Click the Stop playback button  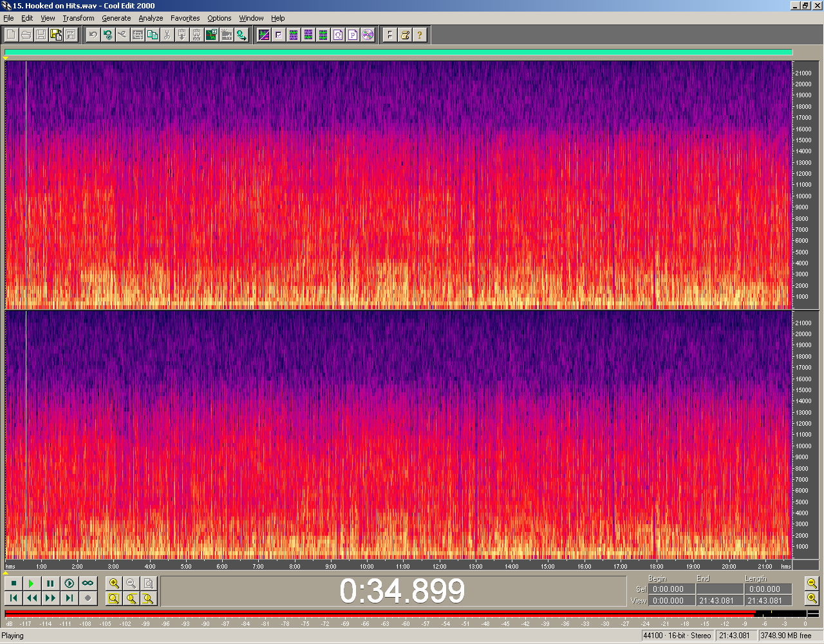14,583
